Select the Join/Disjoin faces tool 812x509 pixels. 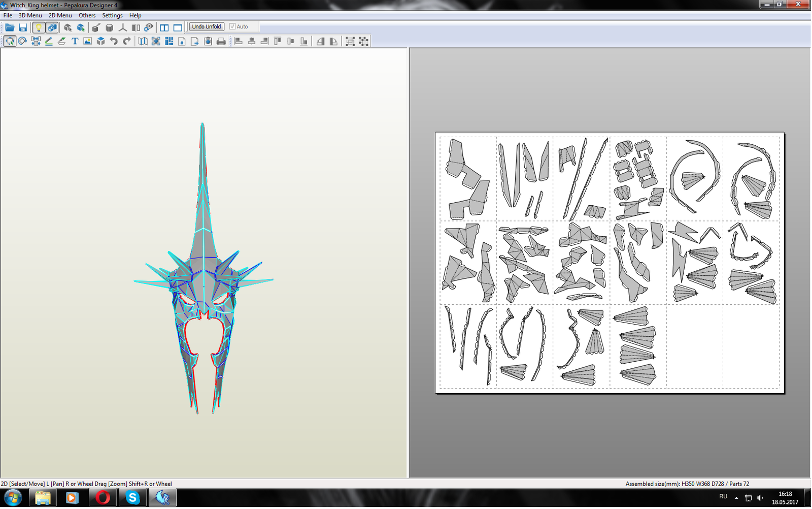click(x=36, y=41)
